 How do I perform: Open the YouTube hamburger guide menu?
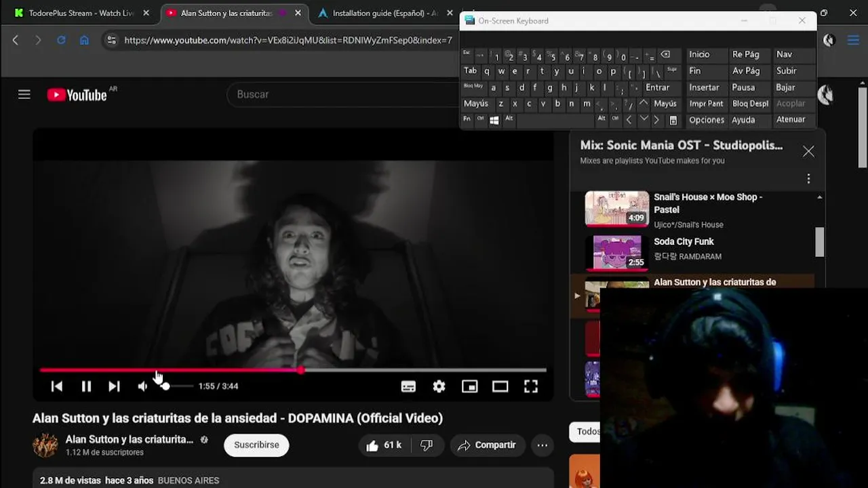click(24, 94)
